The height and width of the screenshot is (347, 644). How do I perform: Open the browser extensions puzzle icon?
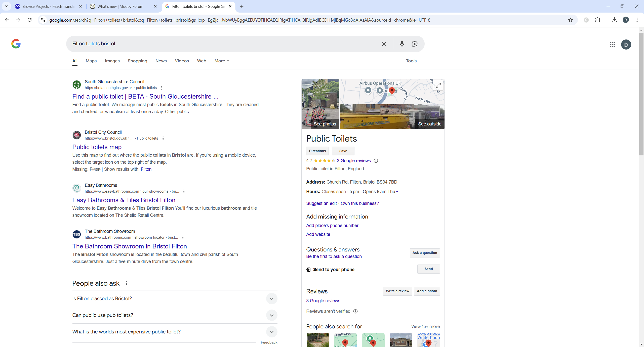click(x=598, y=20)
